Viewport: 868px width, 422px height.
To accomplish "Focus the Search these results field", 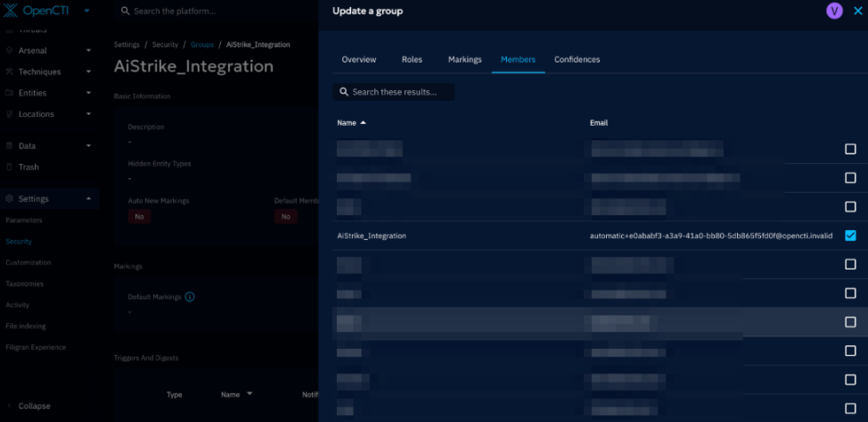I will pyautogui.click(x=394, y=92).
